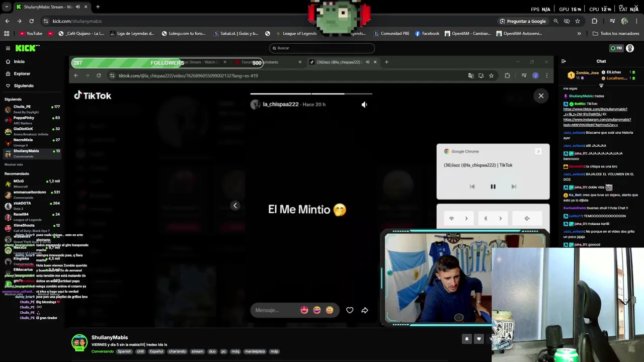This screenshot has height=362, width=644.
Task: Click the KICK logo
Action: pos(26,48)
